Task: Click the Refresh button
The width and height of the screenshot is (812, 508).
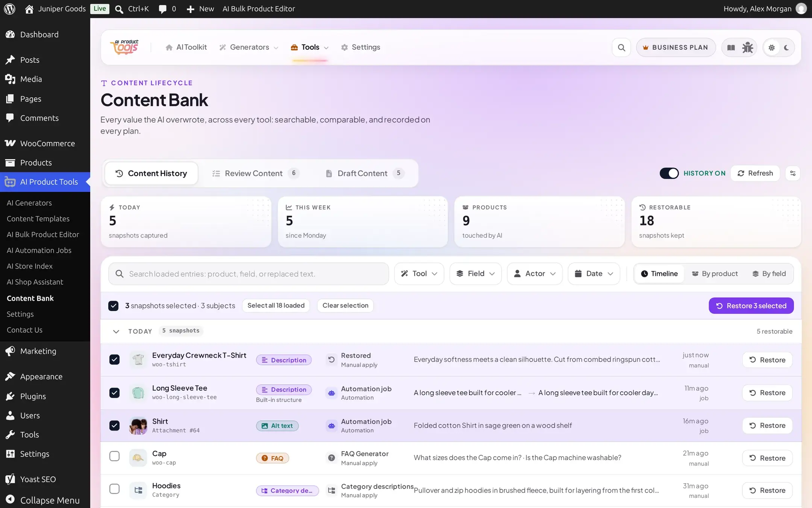Action: coord(755,173)
